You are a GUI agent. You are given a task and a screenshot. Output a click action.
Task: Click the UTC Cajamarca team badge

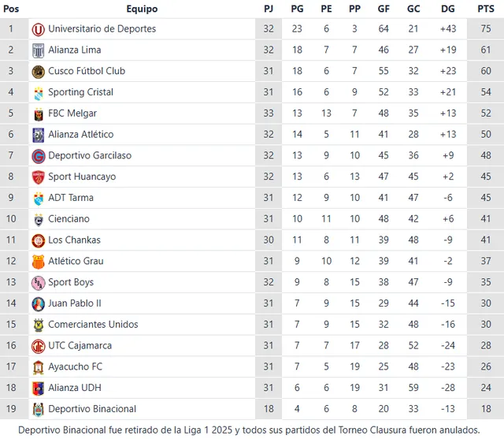coord(38,346)
